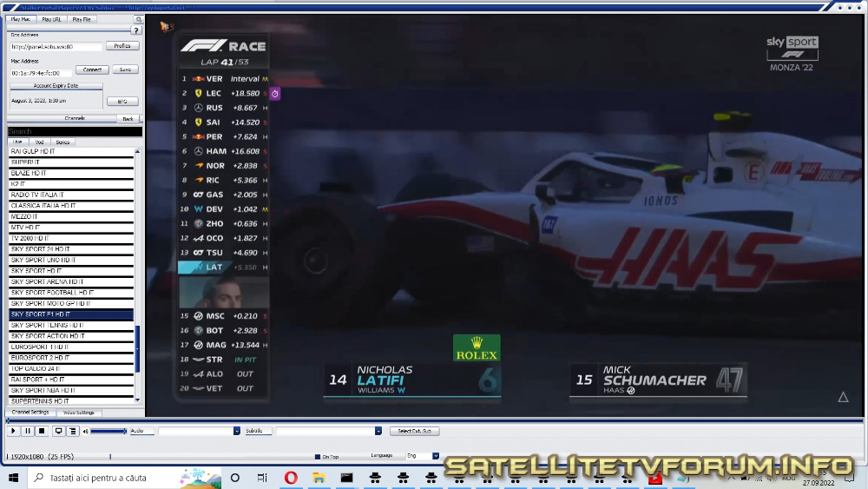Click the Play playback button

click(13, 431)
